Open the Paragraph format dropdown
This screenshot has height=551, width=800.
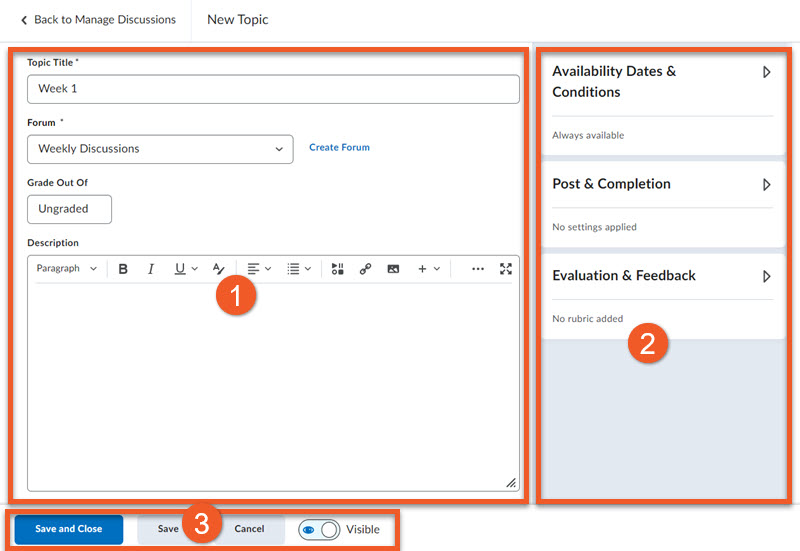[x=67, y=269]
